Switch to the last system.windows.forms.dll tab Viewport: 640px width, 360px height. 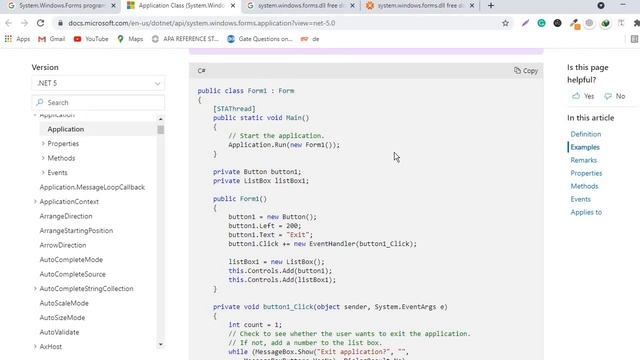420,6
